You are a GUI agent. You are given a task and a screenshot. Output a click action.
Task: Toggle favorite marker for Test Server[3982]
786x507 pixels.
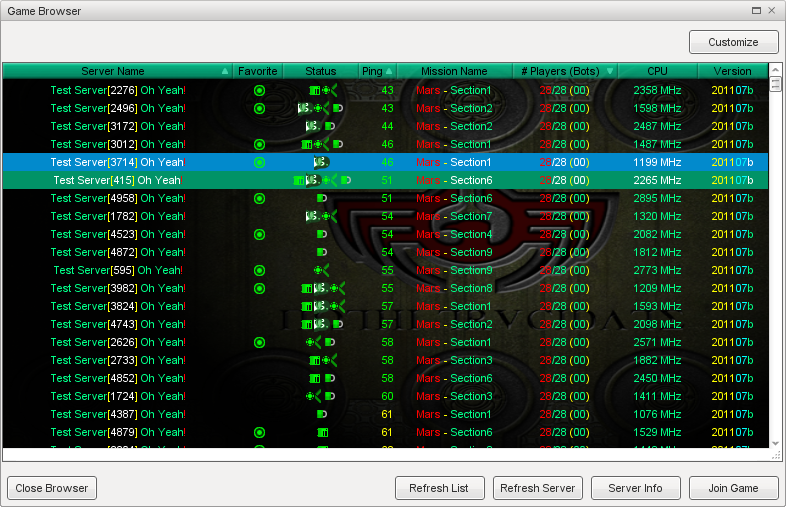pos(259,289)
